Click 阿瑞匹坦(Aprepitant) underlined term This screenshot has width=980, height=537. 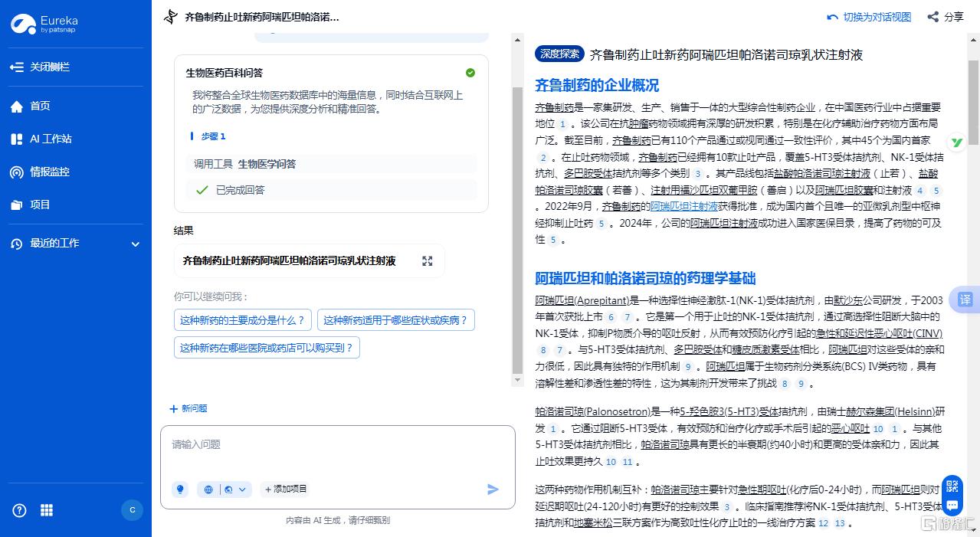pyautogui.click(x=582, y=300)
